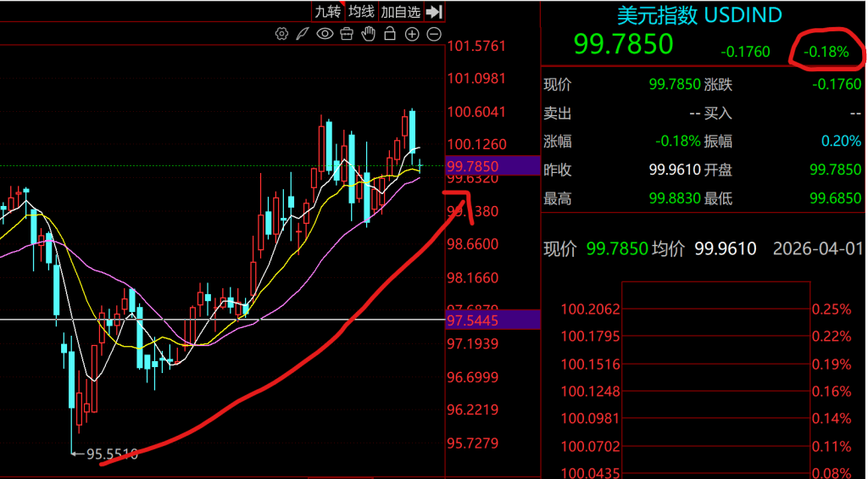Select the hand pan tool
Viewport: 868px width, 479px height.
click(x=368, y=34)
